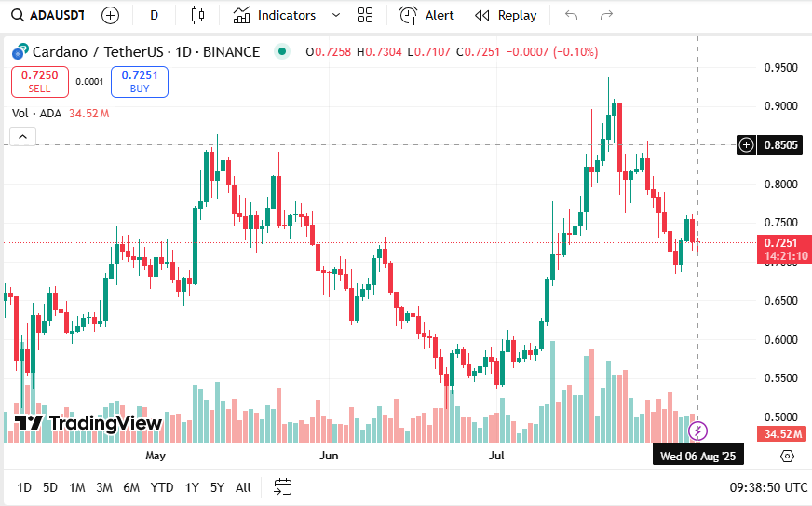Click the green market status dot

tap(282, 52)
